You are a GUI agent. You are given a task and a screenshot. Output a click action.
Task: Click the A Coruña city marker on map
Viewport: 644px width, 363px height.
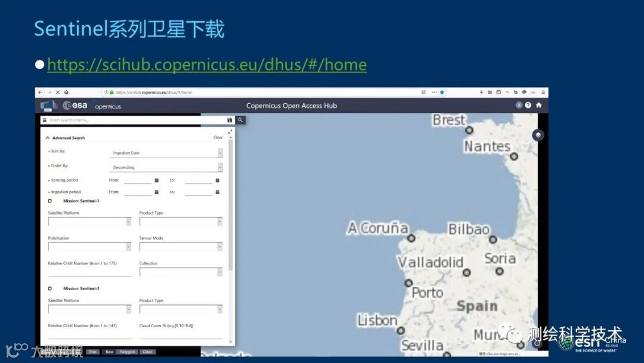(x=411, y=238)
